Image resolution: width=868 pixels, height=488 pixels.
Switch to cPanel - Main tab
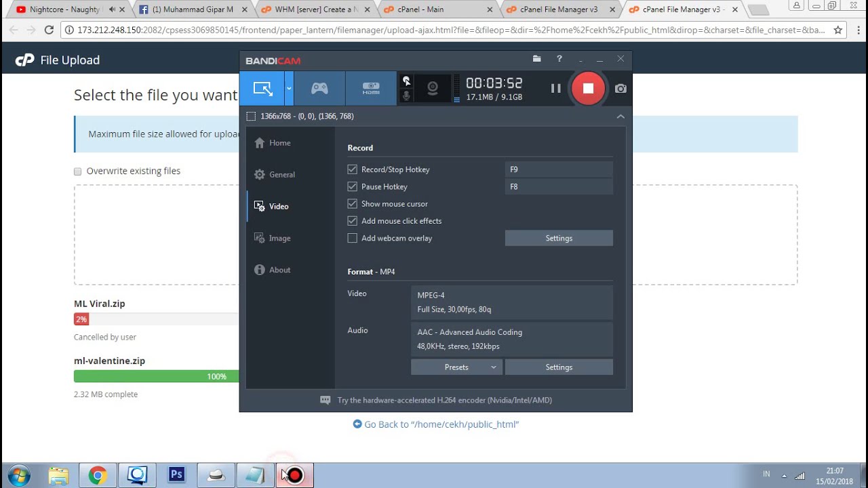pyautogui.click(x=439, y=9)
